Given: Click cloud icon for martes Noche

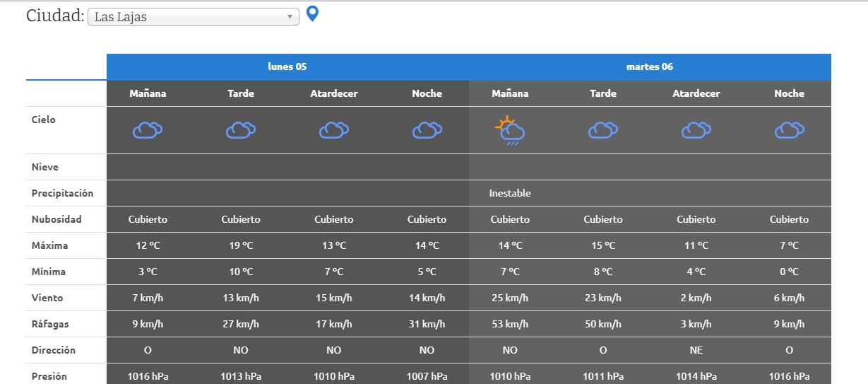Looking at the screenshot, I should (790, 130).
